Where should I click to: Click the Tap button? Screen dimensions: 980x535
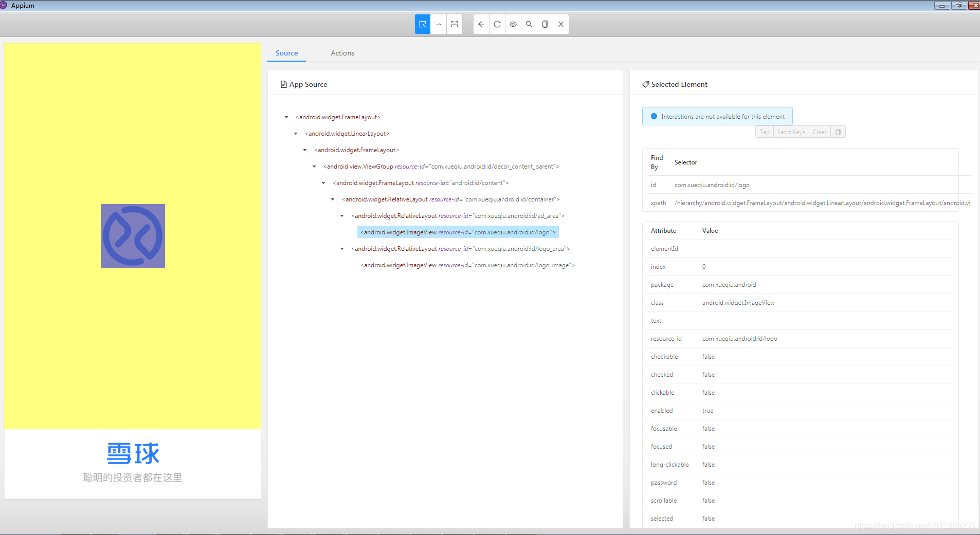coord(765,132)
